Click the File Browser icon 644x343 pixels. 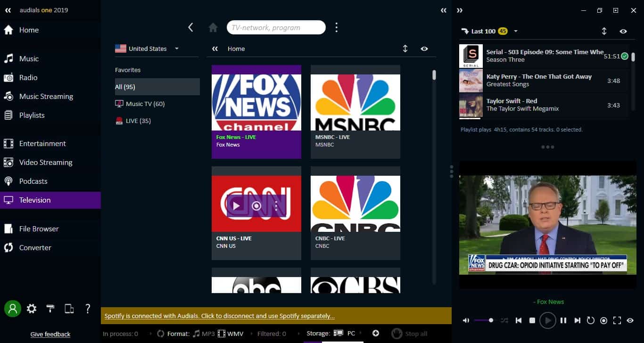[x=8, y=229]
